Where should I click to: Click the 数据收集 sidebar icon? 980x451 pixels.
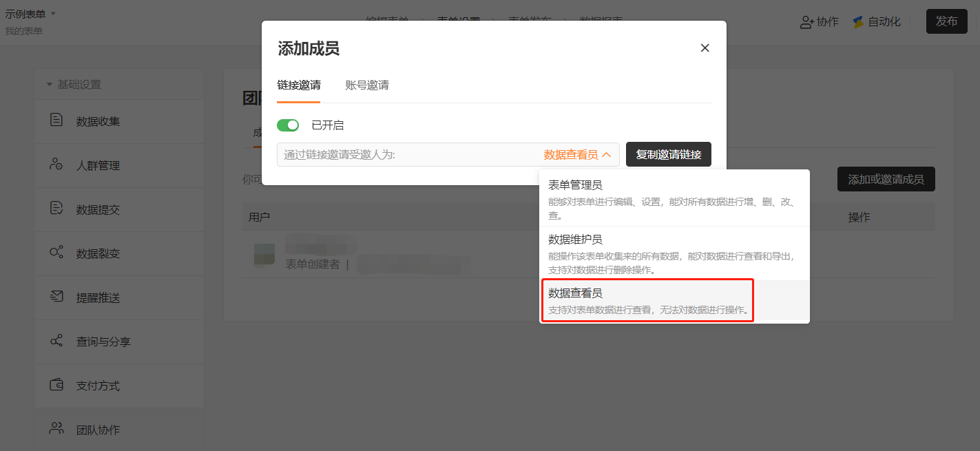coord(56,120)
